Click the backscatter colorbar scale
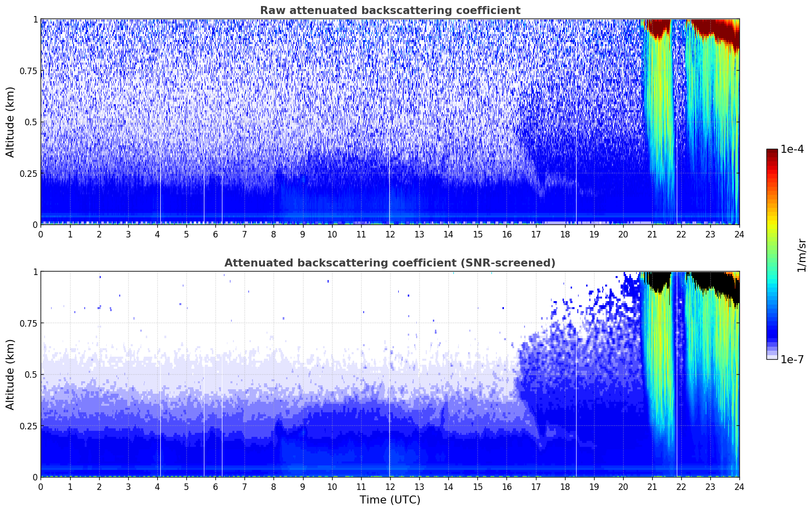The image size is (812, 511). click(772, 254)
